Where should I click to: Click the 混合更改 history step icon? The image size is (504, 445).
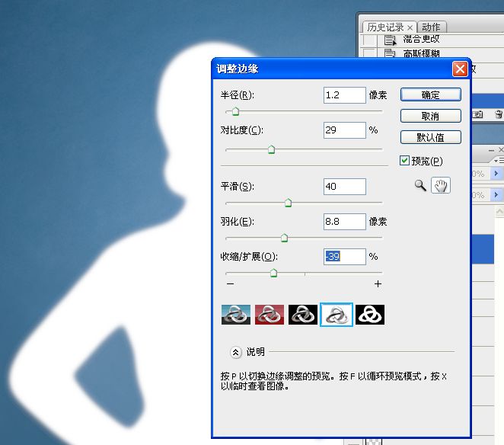[x=391, y=41]
